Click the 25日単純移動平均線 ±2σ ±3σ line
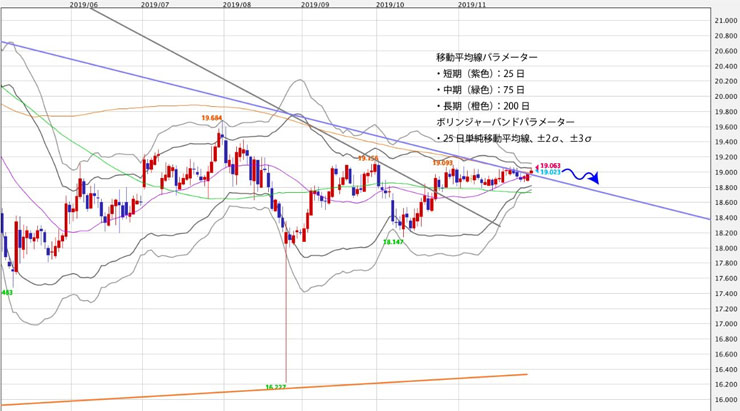The width and height of the screenshot is (740, 411). point(514,139)
